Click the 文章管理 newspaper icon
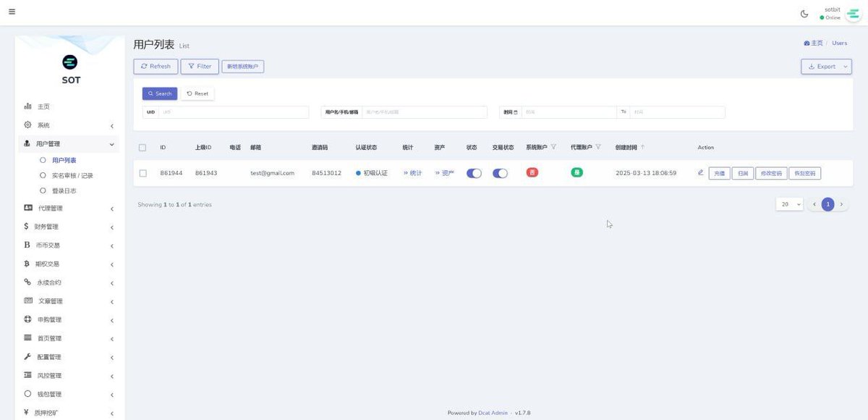 pyautogui.click(x=28, y=301)
